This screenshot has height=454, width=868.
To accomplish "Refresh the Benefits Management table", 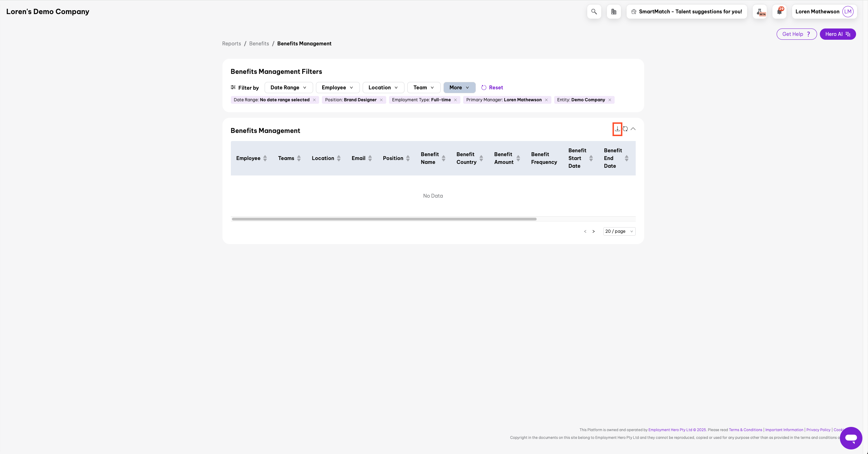I will pos(625,129).
